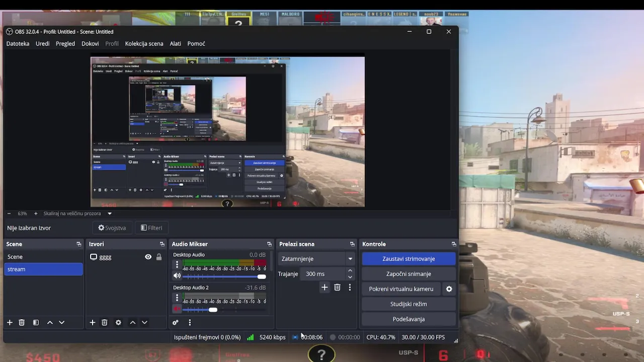Screen dimensions: 644x362
Task: Click Pokreni virtualnu kameru
Action: [x=401, y=289]
